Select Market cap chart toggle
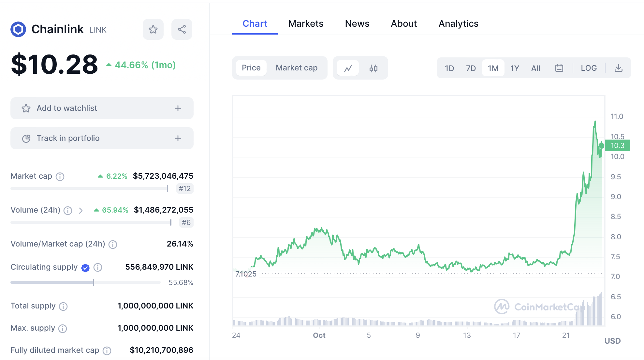 coord(296,68)
